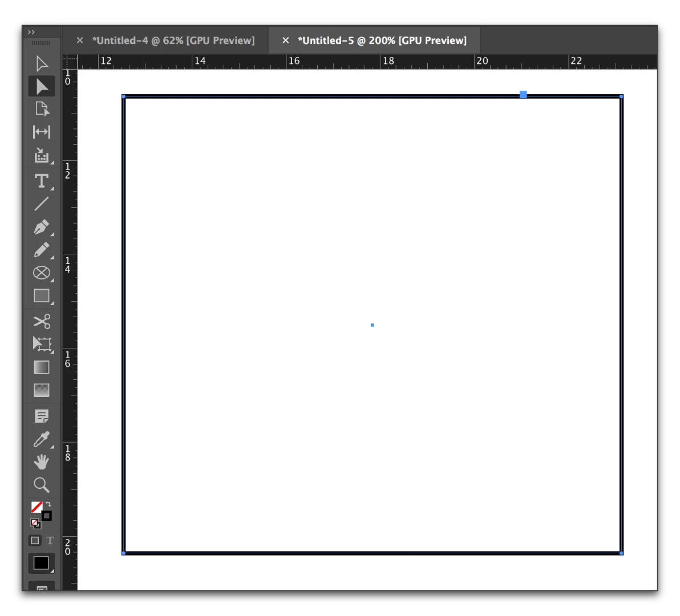680x616 pixels.
Task: Click the large blue square on the top edge
Action: pyautogui.click(x=524, y=95)
